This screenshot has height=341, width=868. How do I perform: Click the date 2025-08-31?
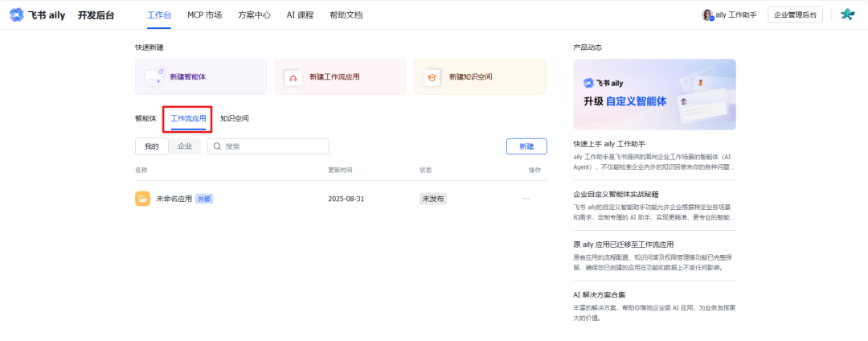click(346, 199)
